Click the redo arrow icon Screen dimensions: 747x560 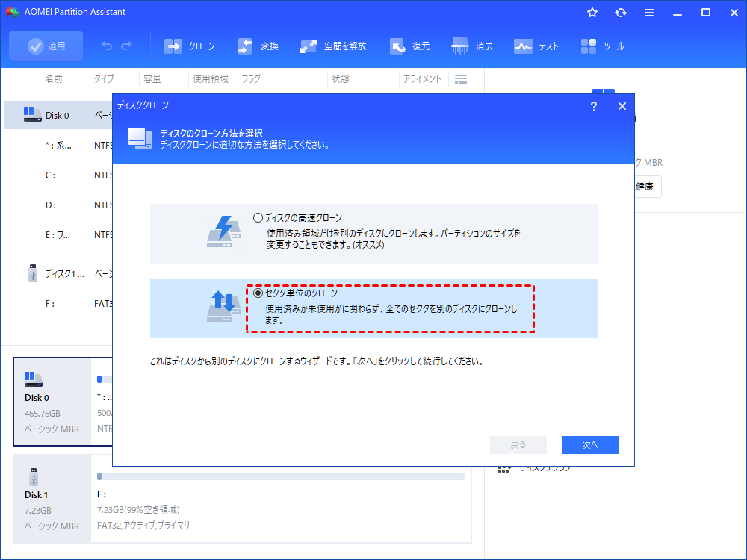click(127, 46)
